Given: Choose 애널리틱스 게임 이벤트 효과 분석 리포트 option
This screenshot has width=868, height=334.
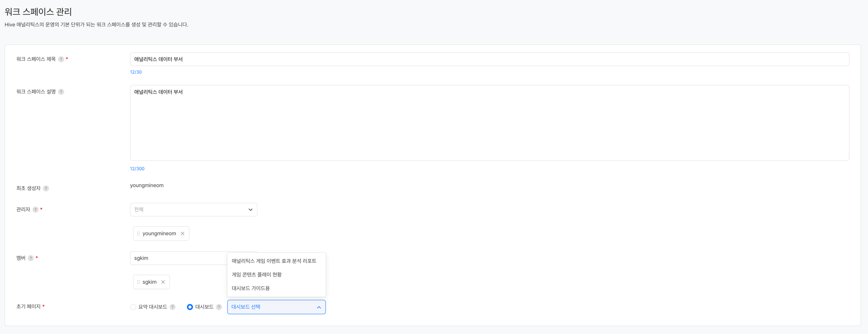Looking at the screenshot, I should [x=274, y=261].
